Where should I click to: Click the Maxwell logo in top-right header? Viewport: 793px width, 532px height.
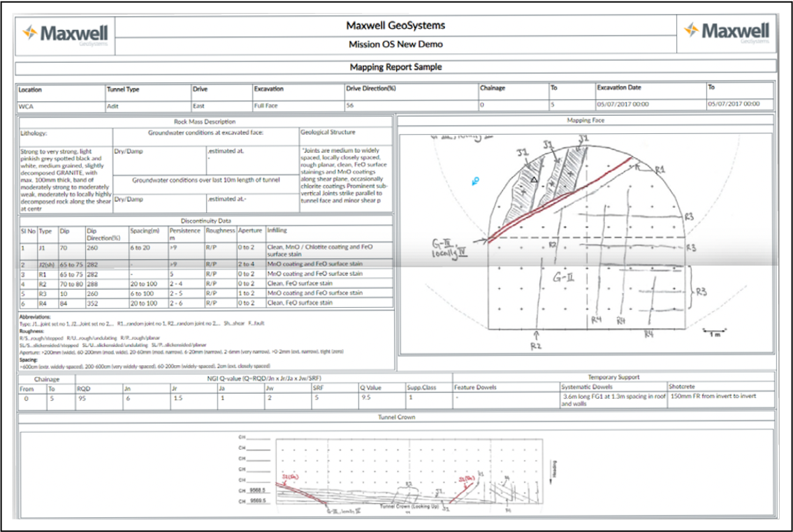[727, 32]
